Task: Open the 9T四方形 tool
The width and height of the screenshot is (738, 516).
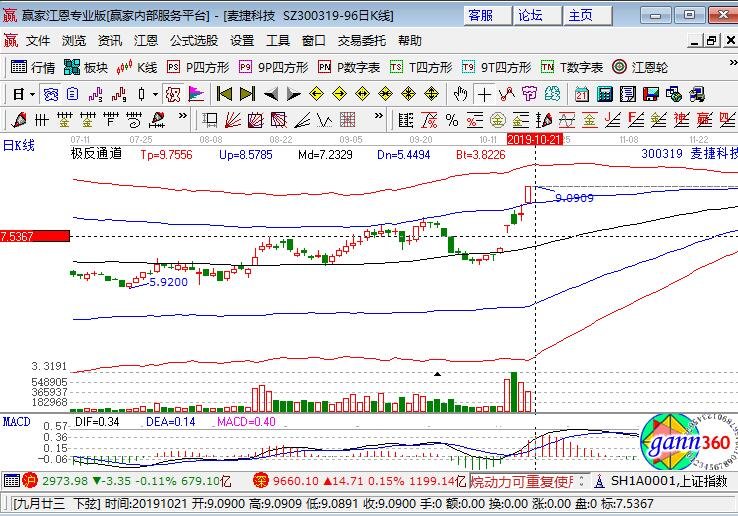Action: (x=496, y=67)
